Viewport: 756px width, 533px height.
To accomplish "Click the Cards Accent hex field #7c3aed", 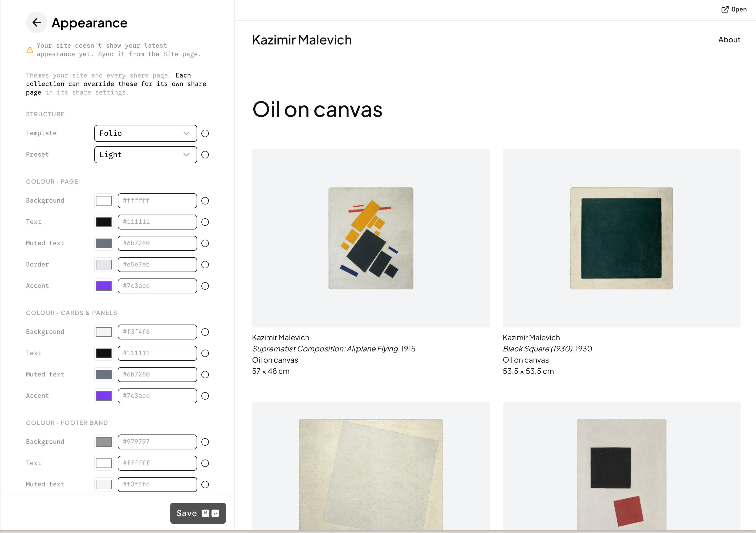I will click(x=157, y=396).
